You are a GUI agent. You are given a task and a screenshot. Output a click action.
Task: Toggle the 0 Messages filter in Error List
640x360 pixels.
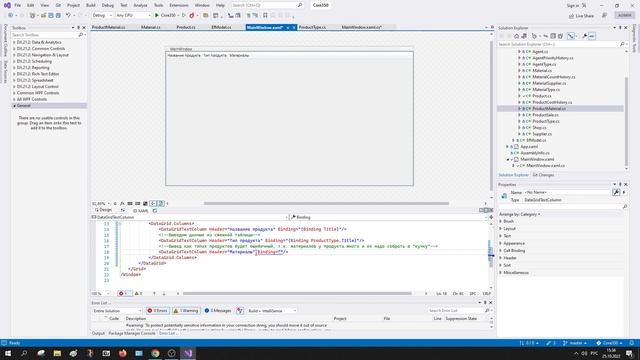click(x=218, y=311)
